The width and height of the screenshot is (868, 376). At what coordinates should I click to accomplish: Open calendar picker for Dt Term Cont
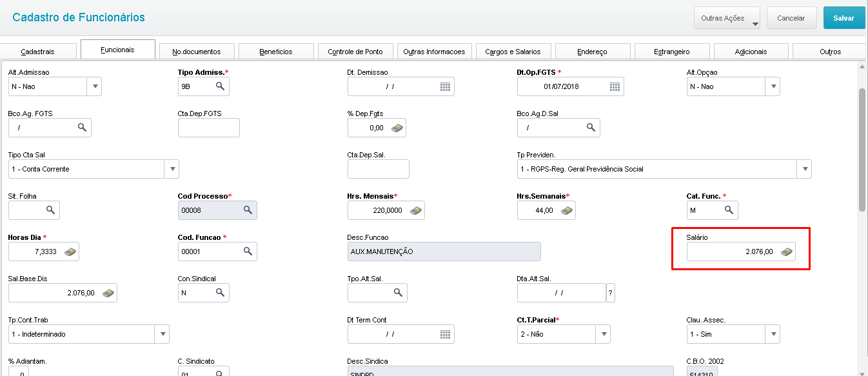(445, 334)
